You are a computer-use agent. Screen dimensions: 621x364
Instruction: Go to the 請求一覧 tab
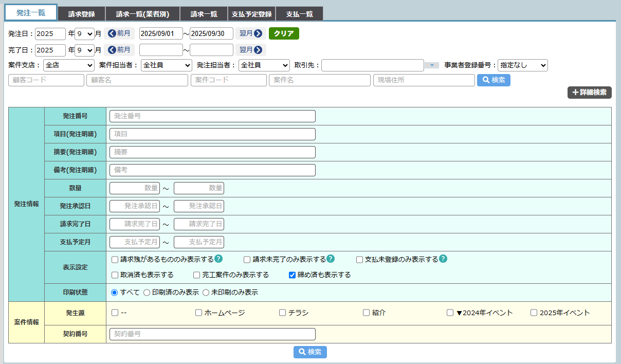[x=203, y=14]
